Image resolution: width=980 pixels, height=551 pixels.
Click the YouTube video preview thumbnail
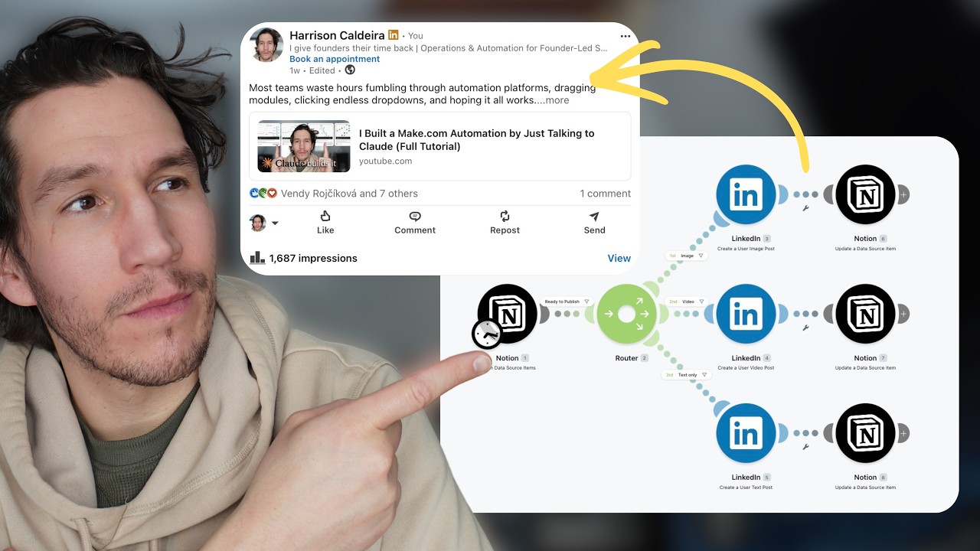(x=304, y=145)
